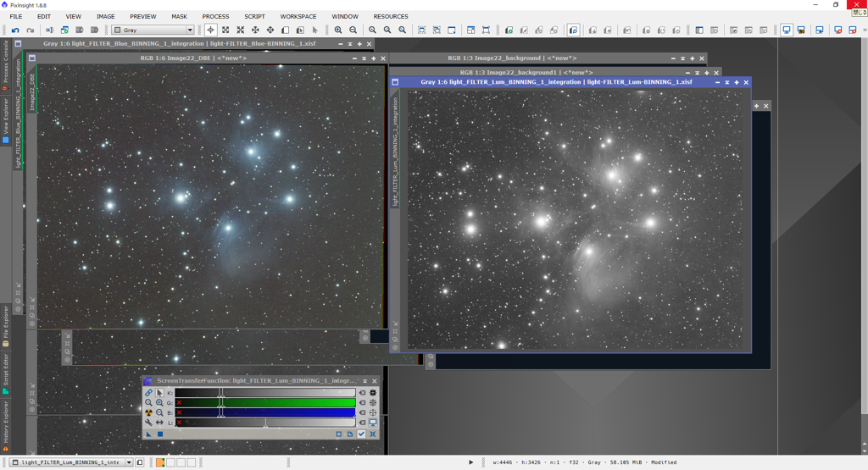The width and height of the screenshot is (868, 470).
Task: Open the PROCESS menu
Action: coord(215,16)
